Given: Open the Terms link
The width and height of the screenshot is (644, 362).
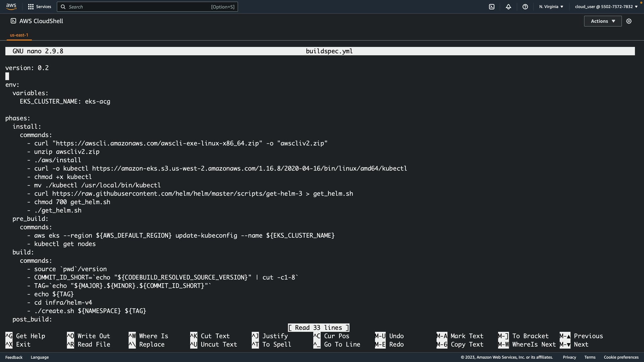Looking at the screenshot, I should point(590,357).
